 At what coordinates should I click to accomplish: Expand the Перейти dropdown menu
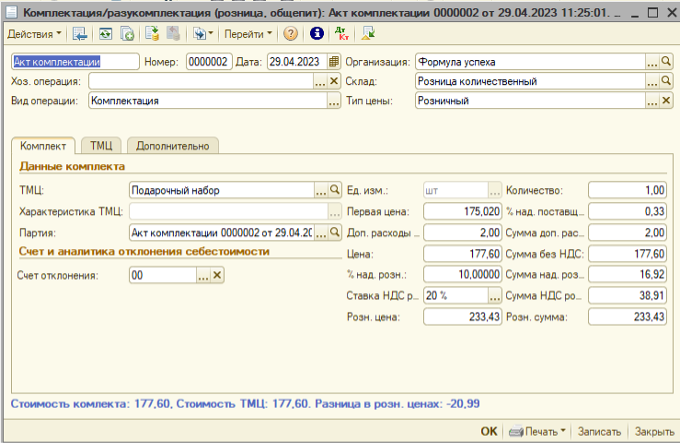[246, 33]
